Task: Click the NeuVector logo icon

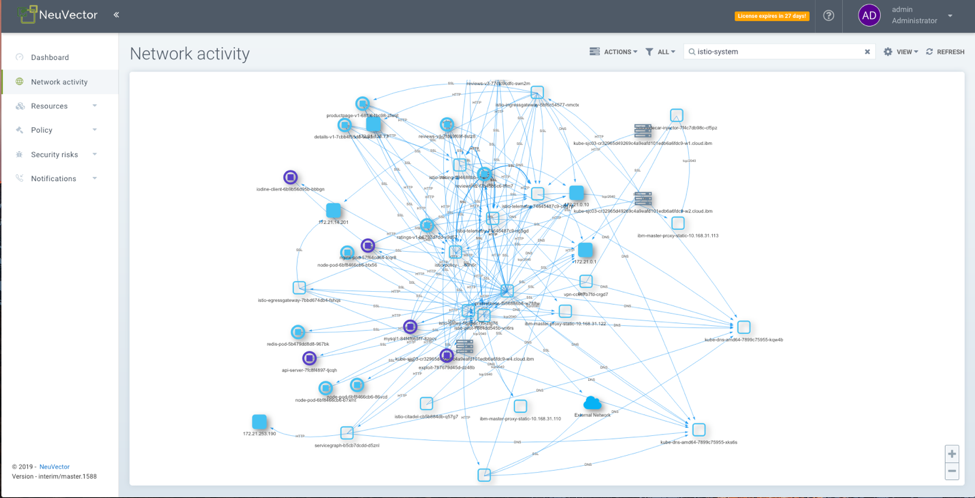Action: (27, 14)
